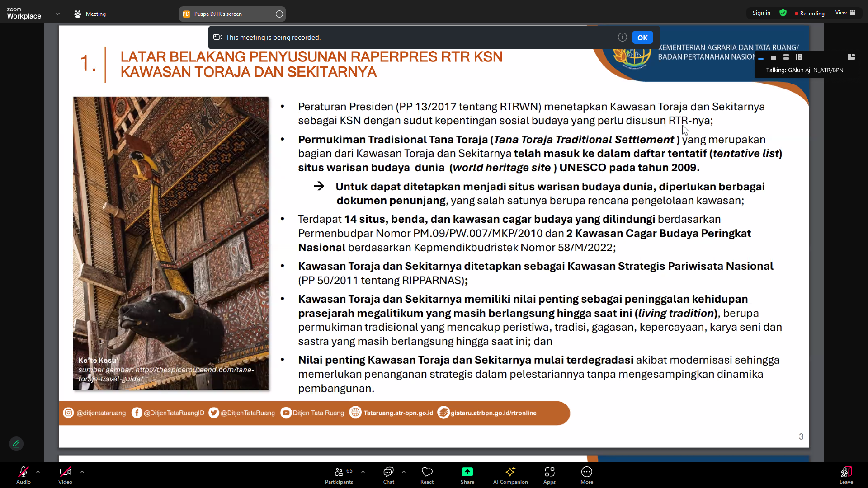Image resolution: width=868 pixels, height=488 pixels.
Task: Click the Ditjen Tata Ruang YouTube icon
Action: (286, 413)
